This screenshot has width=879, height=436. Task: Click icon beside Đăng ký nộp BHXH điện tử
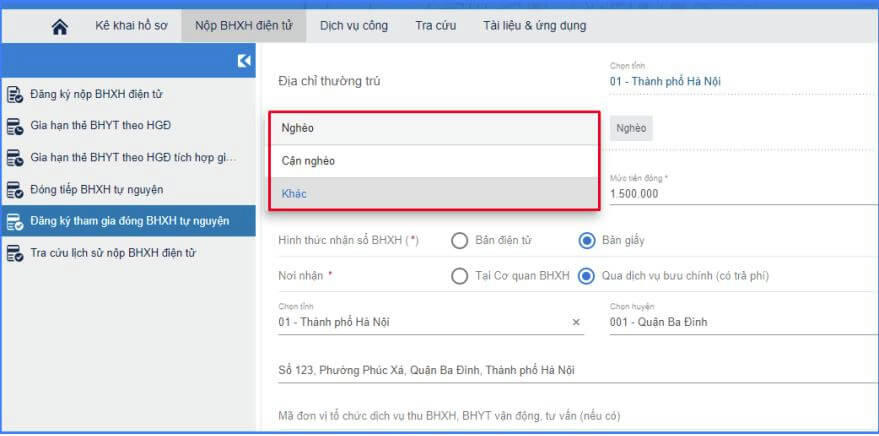click(x=15, y=95)
